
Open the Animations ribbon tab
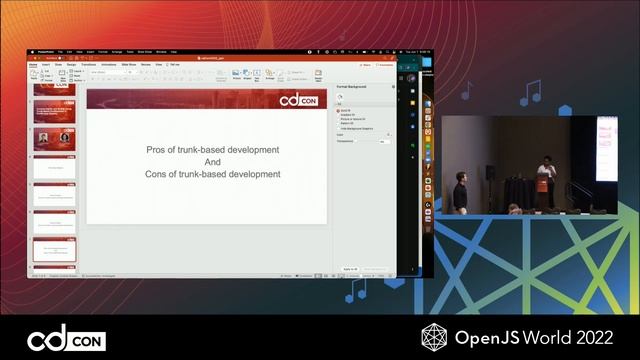click(109, 65)
